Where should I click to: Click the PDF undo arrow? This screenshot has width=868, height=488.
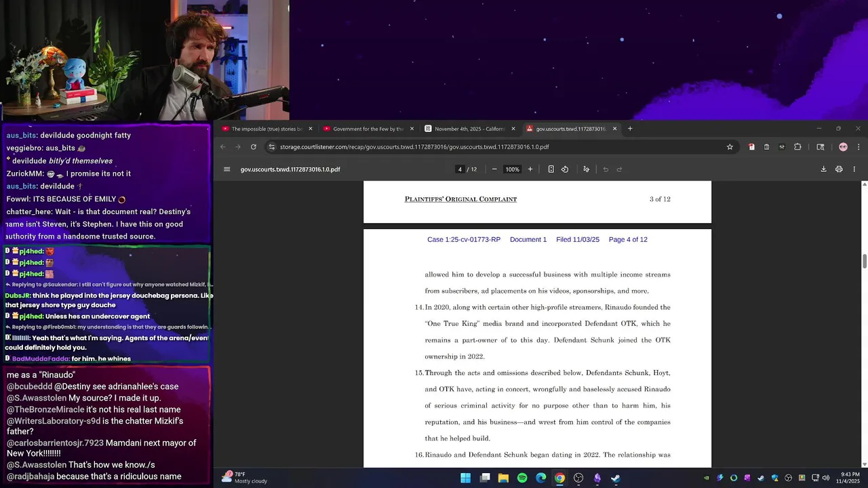pyautogui.click(x=606, y=169)
